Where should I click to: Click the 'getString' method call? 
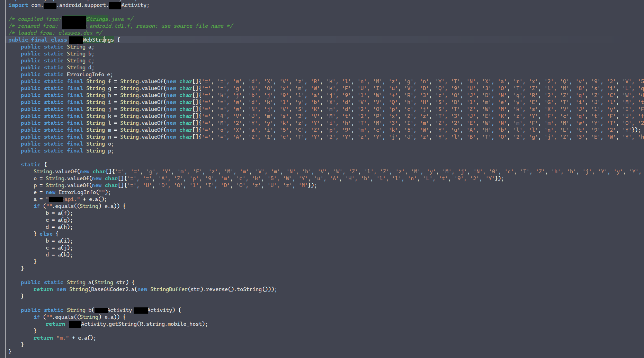(123, 324)
